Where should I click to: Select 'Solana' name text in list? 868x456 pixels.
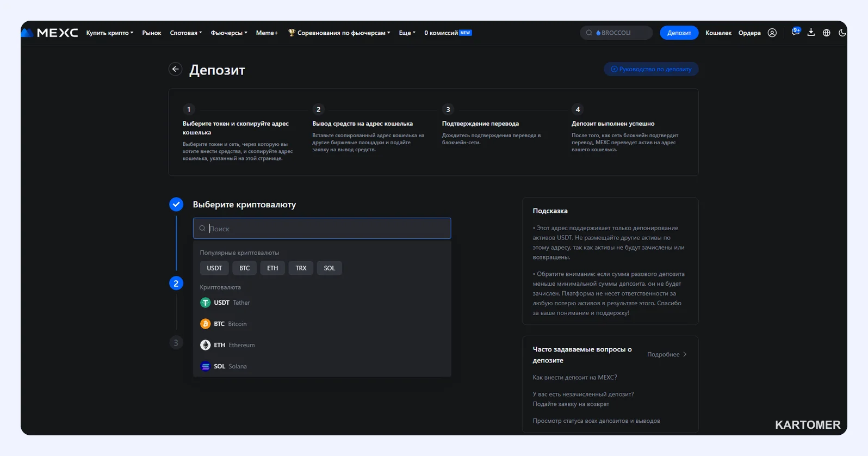point(238,366)
